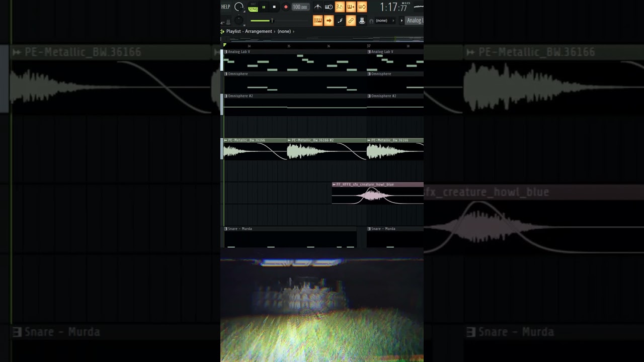Click the multilink to controllers icon
644x362 pixels.
362,21
